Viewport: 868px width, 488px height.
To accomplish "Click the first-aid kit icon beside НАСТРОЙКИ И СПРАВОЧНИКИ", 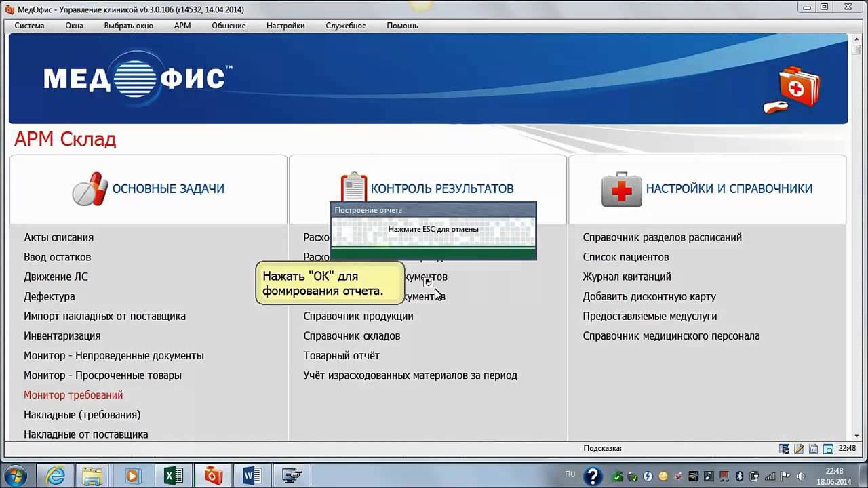I will coord(621,189).
